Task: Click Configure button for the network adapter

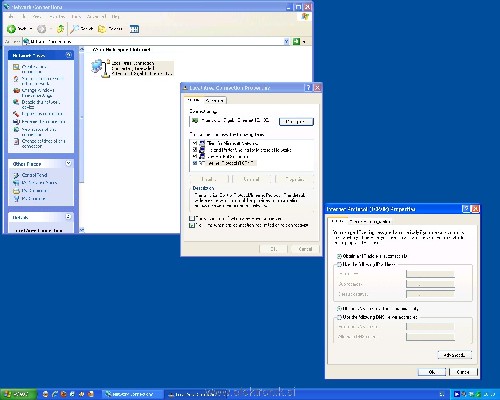Action: click(296, 121)
